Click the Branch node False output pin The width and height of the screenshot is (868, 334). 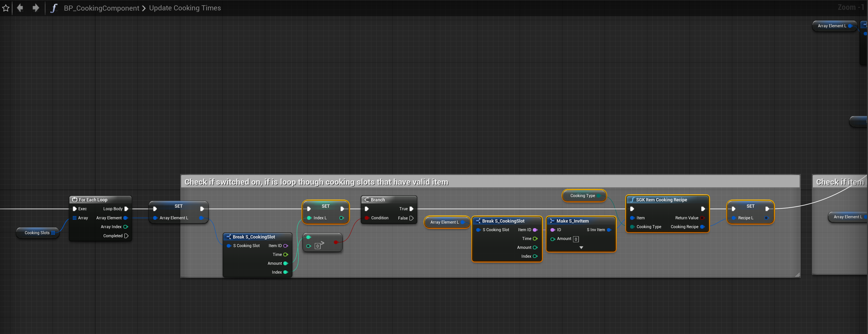(x=411, y=218)
